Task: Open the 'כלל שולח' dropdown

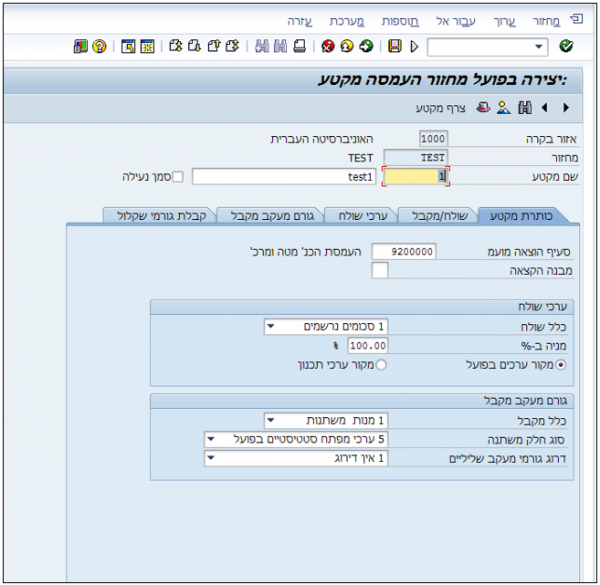Action: click(x=271, y=326)
